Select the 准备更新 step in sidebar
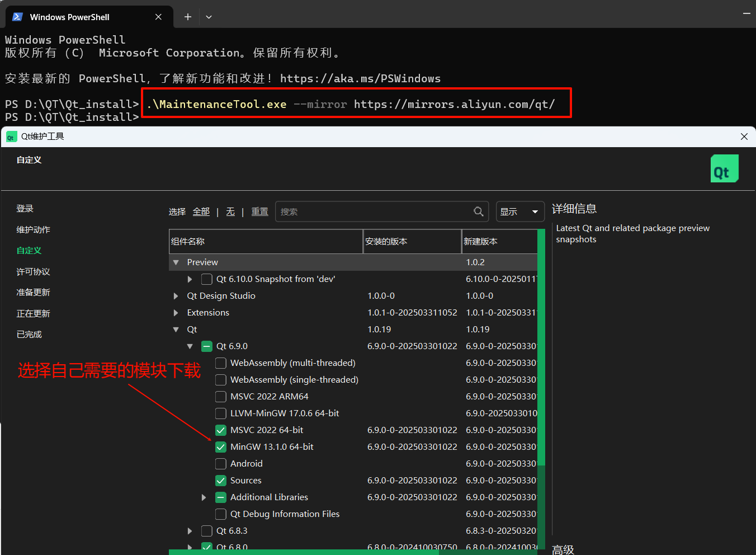Viewport: 756px width, 555px height. pyautogui.click(x=33, y=293)
